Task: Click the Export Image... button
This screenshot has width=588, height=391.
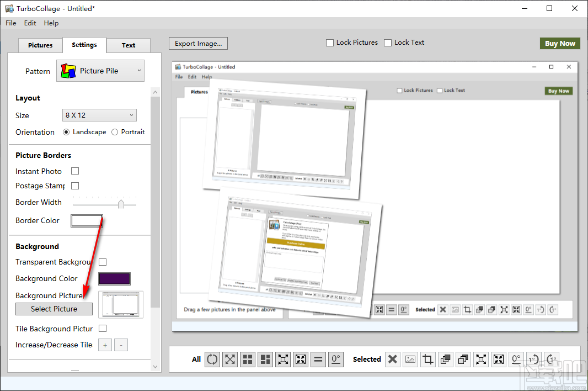Action: pos(199,43)
